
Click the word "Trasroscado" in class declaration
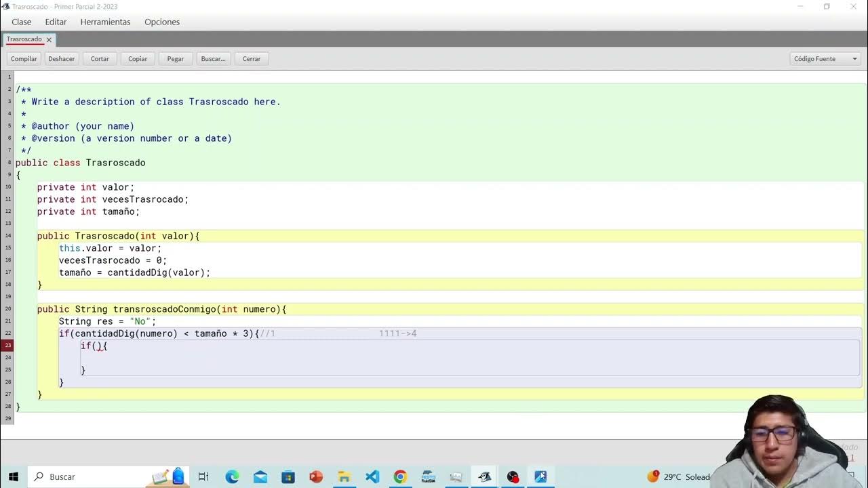coord(115,163)
